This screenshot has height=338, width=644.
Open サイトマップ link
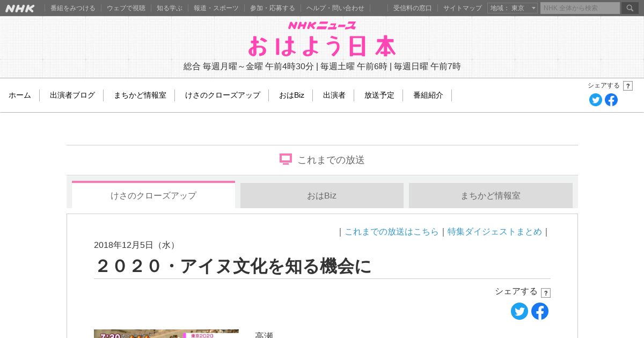463,8
